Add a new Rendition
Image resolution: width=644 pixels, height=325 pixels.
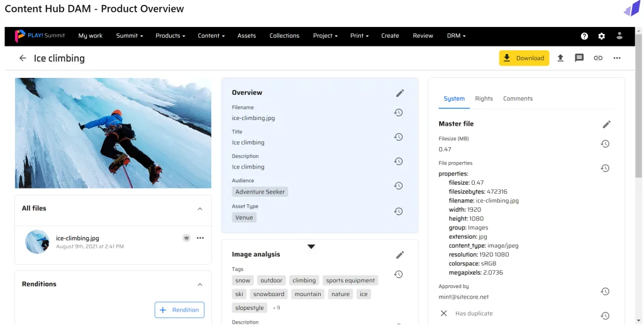179,309
